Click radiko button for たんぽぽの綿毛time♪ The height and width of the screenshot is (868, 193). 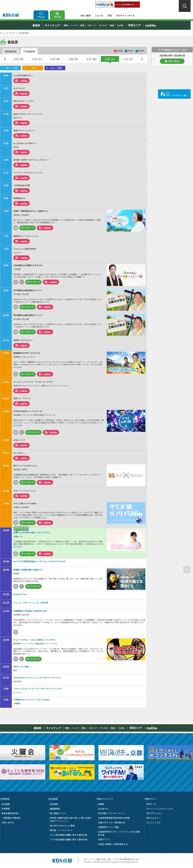22,81
